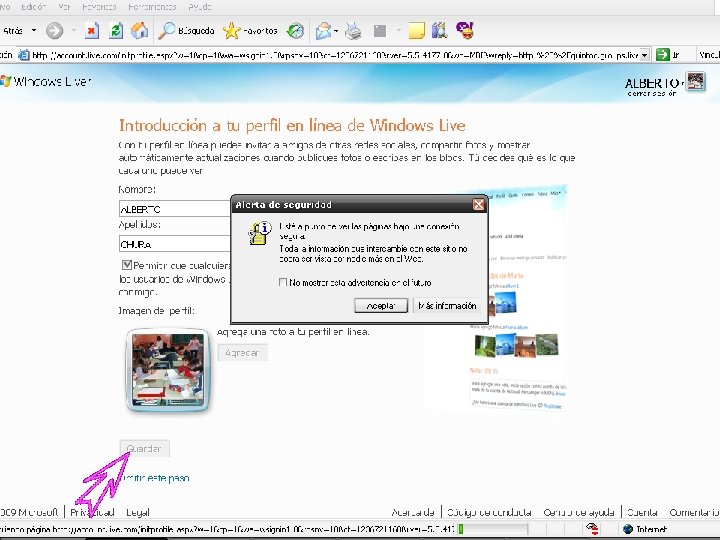Screen dimensions: 720x540
Task: Click the Print printer icon
Action: pos(353,31)
